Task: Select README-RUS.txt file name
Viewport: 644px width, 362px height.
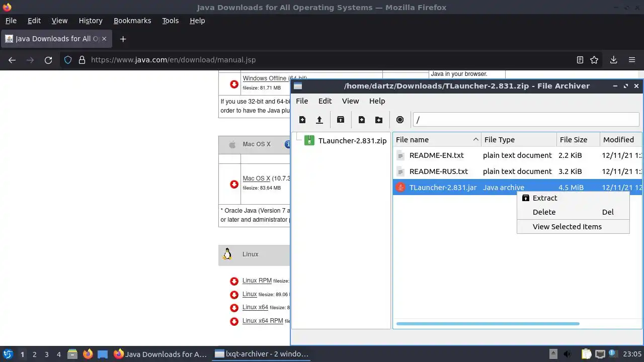Action: [438, 171]
